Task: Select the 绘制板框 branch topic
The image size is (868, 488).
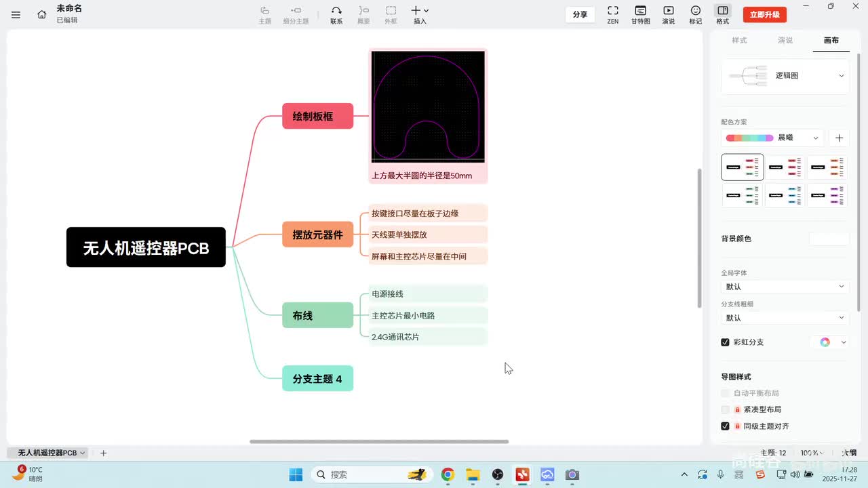Action: 318,116
